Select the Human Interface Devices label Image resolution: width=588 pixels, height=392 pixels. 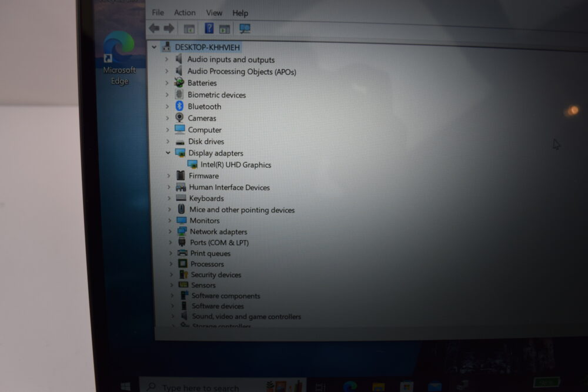click(229, 187)
